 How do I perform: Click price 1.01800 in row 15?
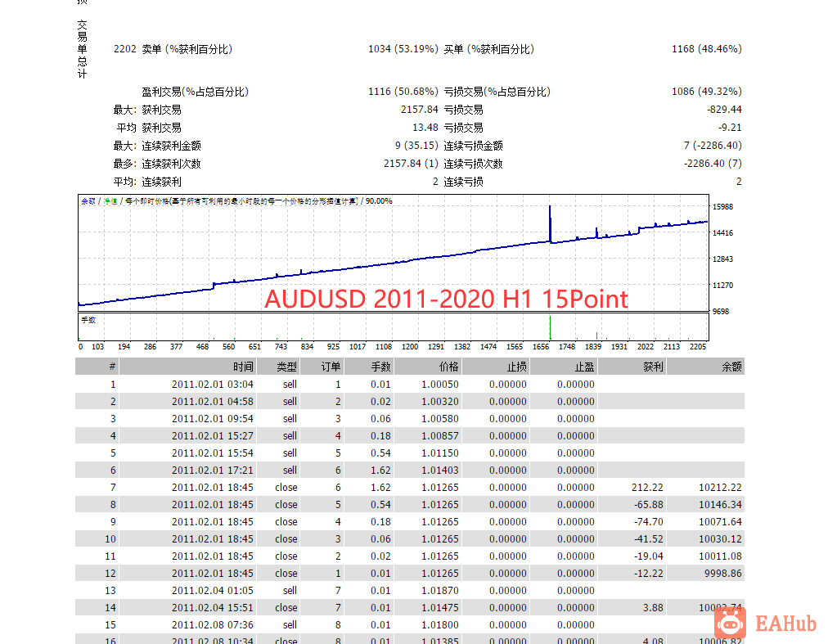pos(440,624)
